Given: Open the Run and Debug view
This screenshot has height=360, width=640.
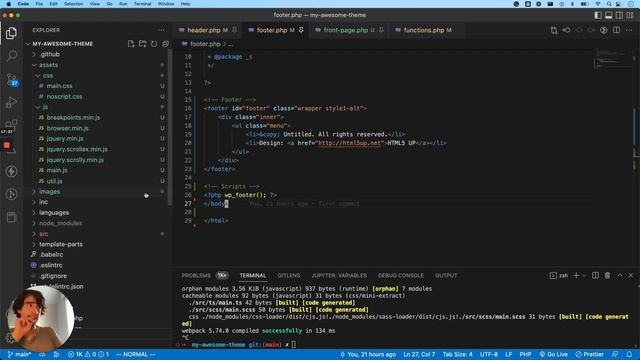Looking at the screenshot, I should [x=11, y=102].
